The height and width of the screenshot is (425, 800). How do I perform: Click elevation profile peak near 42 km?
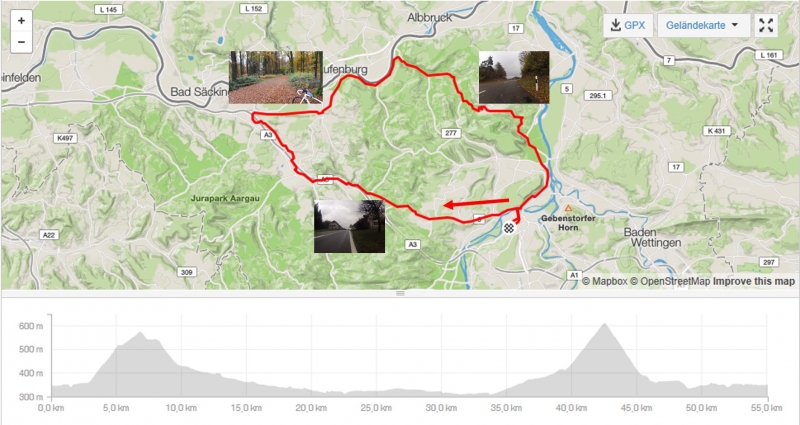point(605,324)
